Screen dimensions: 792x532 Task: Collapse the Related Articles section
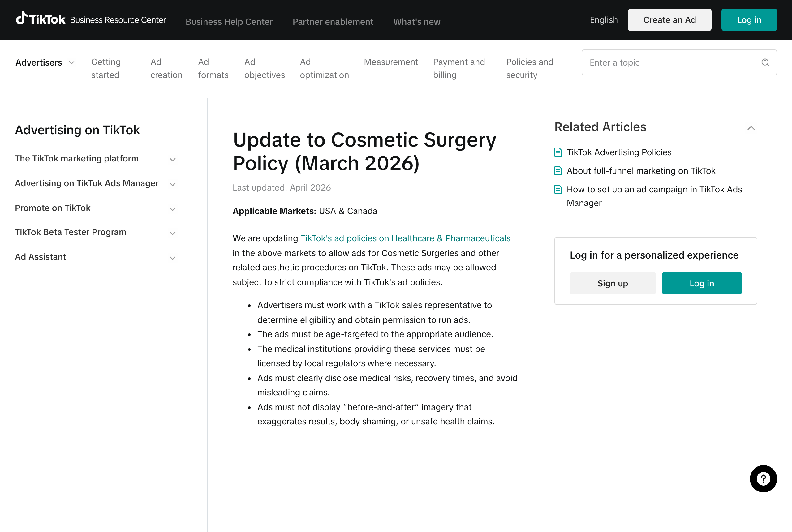click(751, 128)
